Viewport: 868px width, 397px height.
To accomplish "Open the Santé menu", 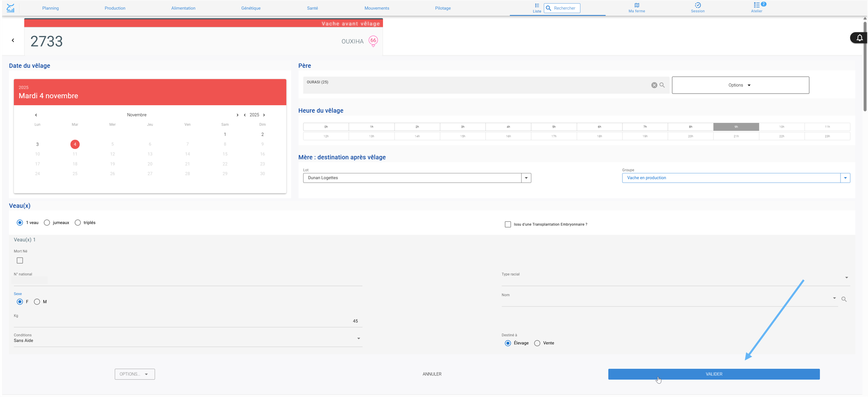I will click(312, 8).
